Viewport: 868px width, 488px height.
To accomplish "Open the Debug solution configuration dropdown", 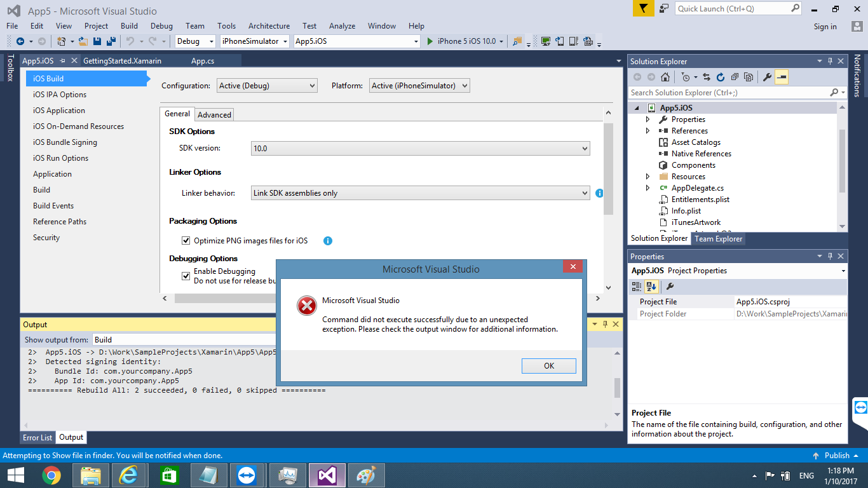I will [196, 41].
